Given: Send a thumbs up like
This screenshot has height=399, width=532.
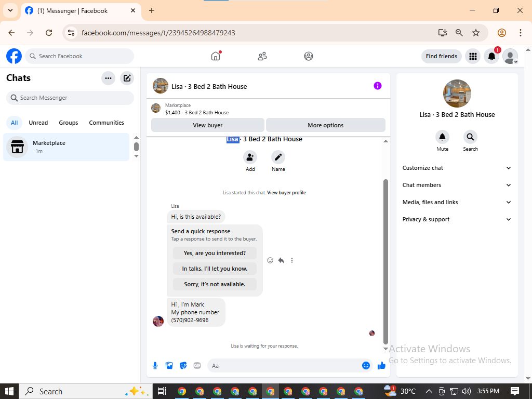Looking at the screenshot, I should pos(382,365).
